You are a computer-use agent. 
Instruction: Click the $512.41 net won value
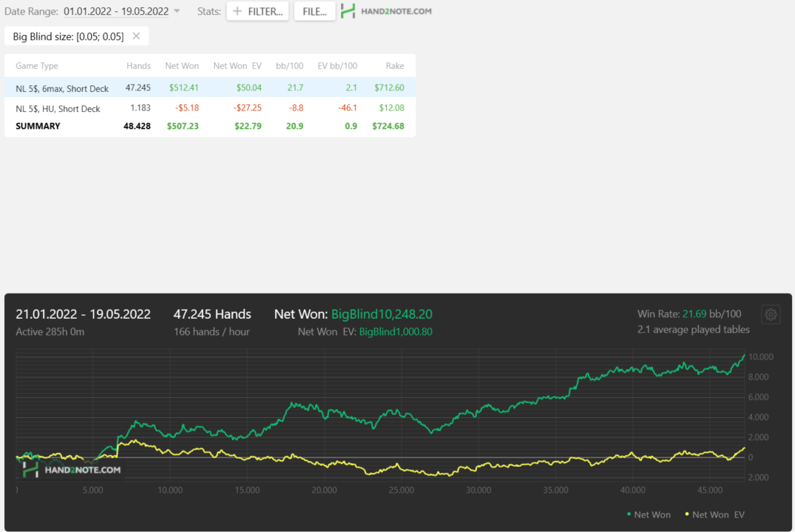[184, 88]
